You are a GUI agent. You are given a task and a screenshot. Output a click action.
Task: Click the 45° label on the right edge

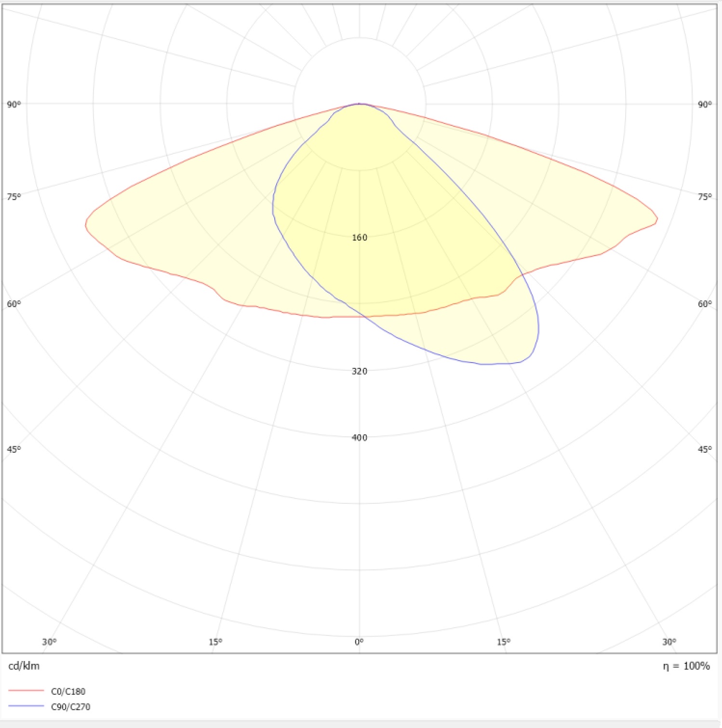[705, 449]
